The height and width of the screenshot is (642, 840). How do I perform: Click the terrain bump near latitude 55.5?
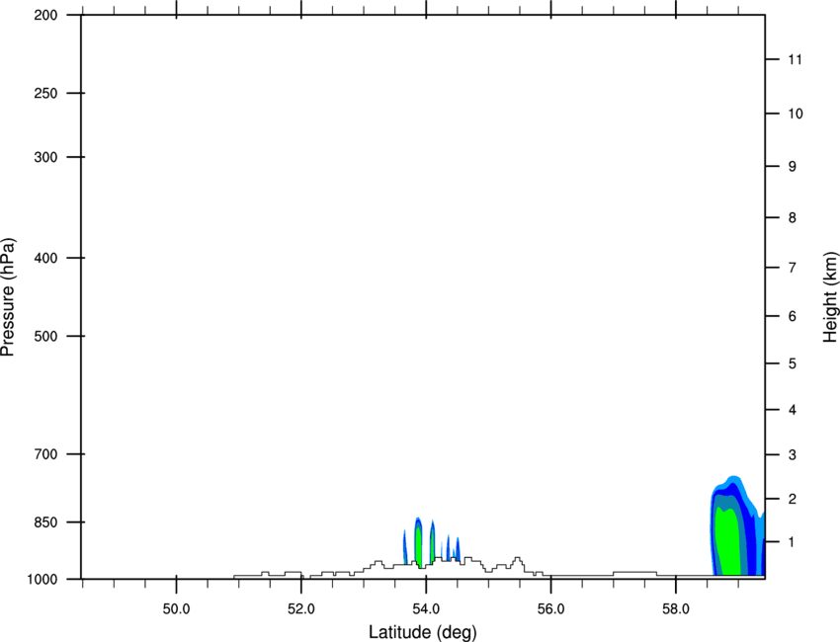coord(517,564)
